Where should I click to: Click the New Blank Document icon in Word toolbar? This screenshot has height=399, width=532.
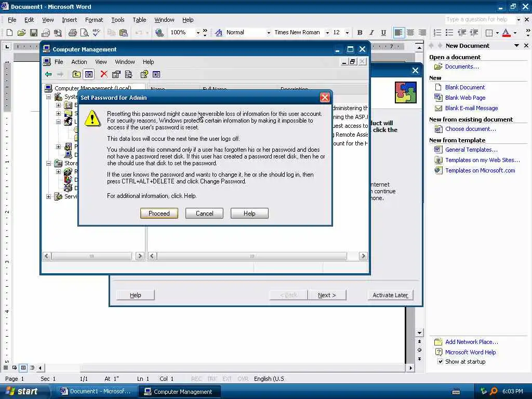tap(9, 33)
